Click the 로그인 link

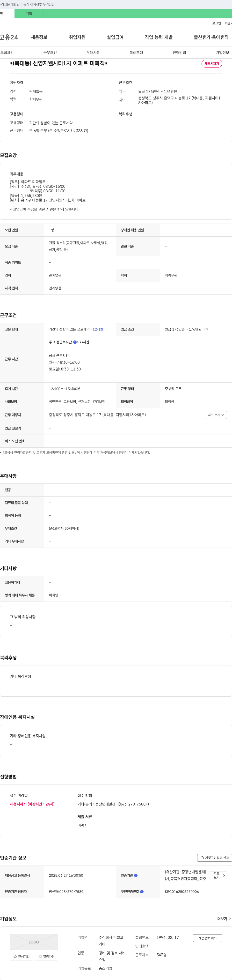coord(217,23)
